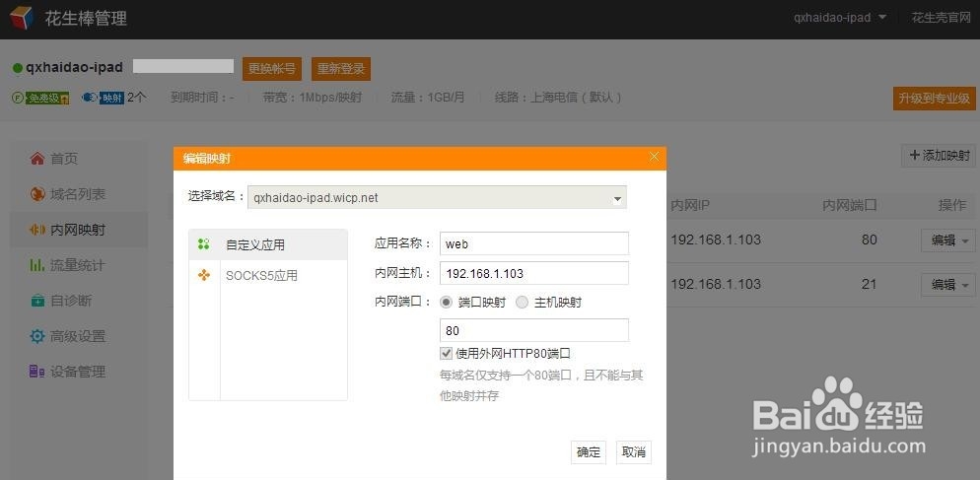980x480 pixels.
Task: Click the 内网端口 number input field
Action: pos(534,330)
